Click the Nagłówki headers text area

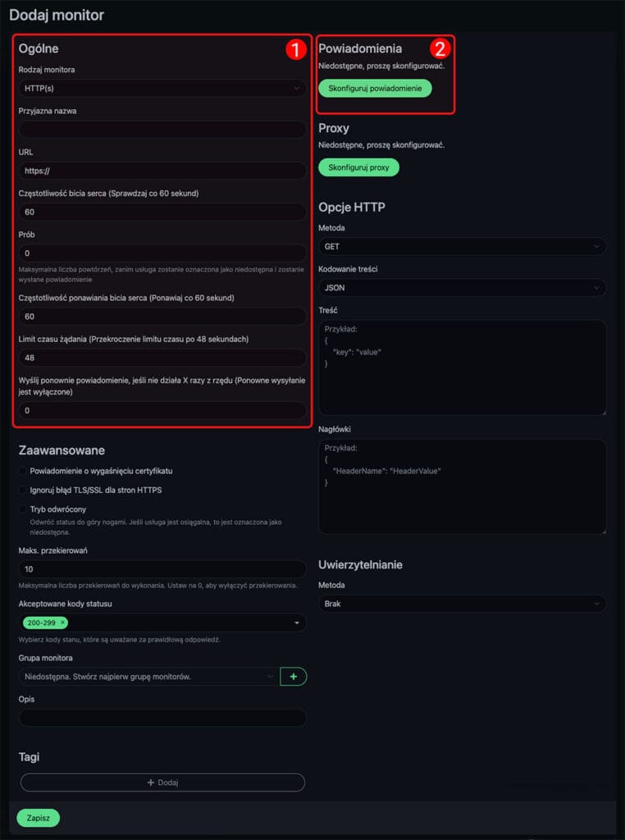point(462,486)
